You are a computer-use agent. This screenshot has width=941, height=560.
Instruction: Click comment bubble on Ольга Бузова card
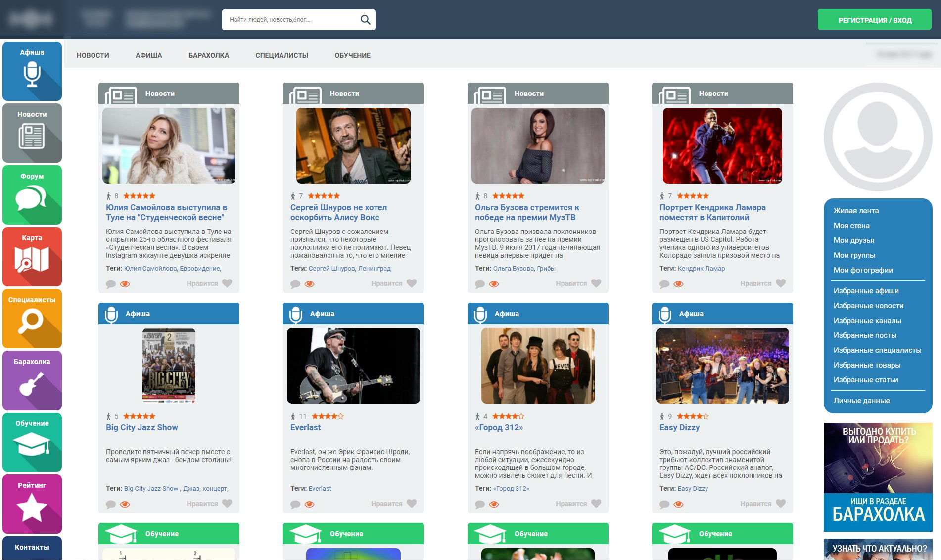coord(480,284)
